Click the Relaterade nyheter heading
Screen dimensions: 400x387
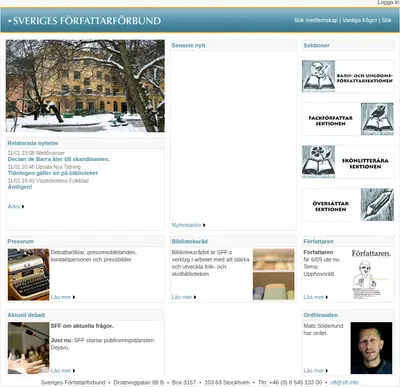33,143
